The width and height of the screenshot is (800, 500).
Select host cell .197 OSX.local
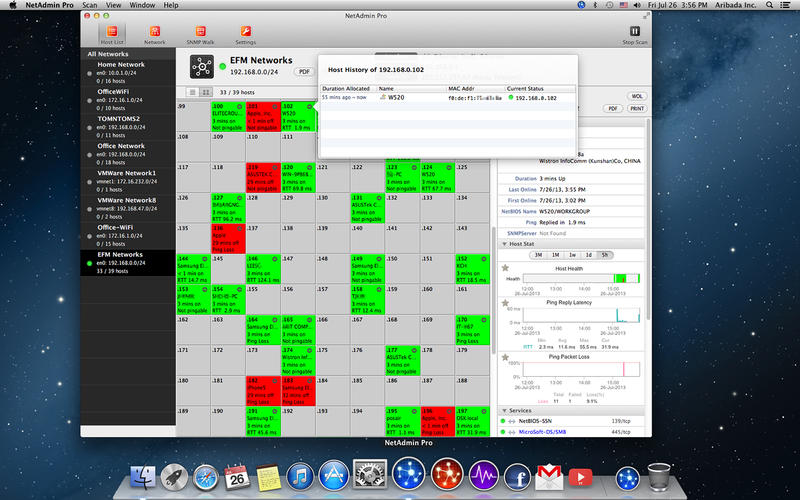(x=472, y=421)
